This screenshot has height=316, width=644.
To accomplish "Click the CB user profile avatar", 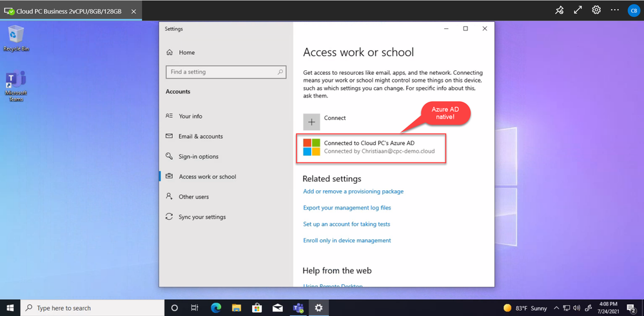I will 633,10.
